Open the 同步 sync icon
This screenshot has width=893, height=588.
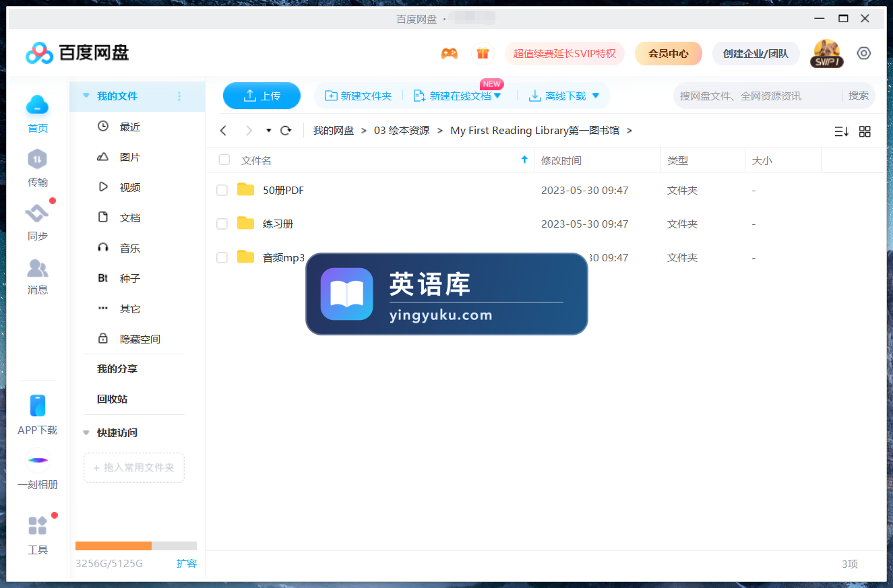coord(37,214)
